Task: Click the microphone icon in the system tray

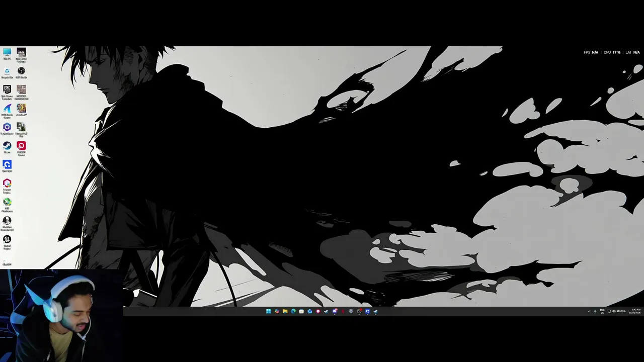Action: pyautogui.click(x=595, y=311)
